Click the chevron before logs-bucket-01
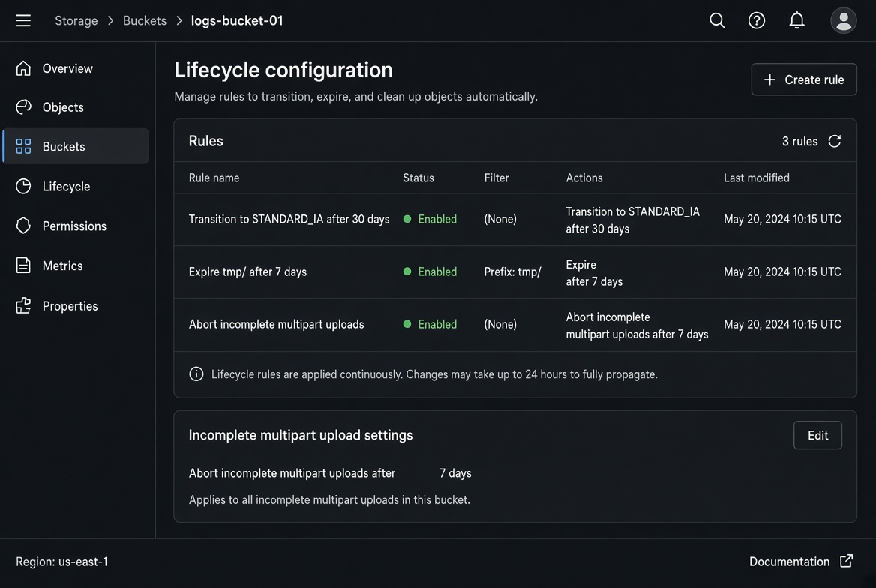 179,21
